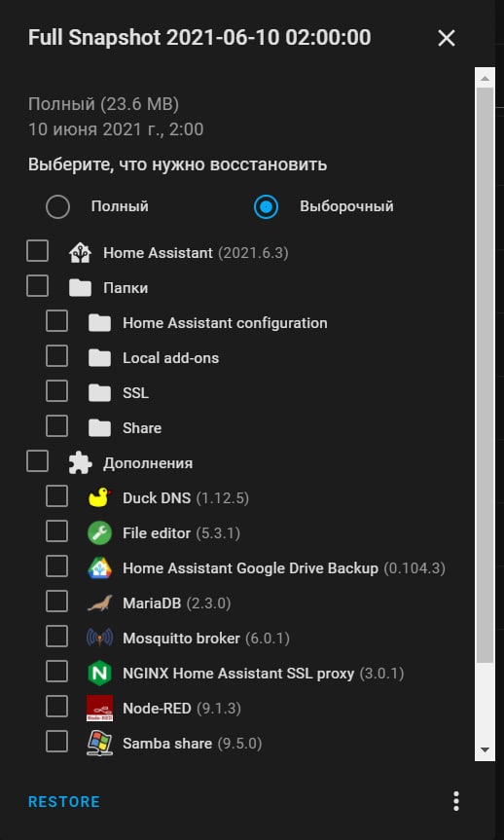504x840 pixels.
Task: Click the MariaDB seal icon
Action: pos(99,603)
